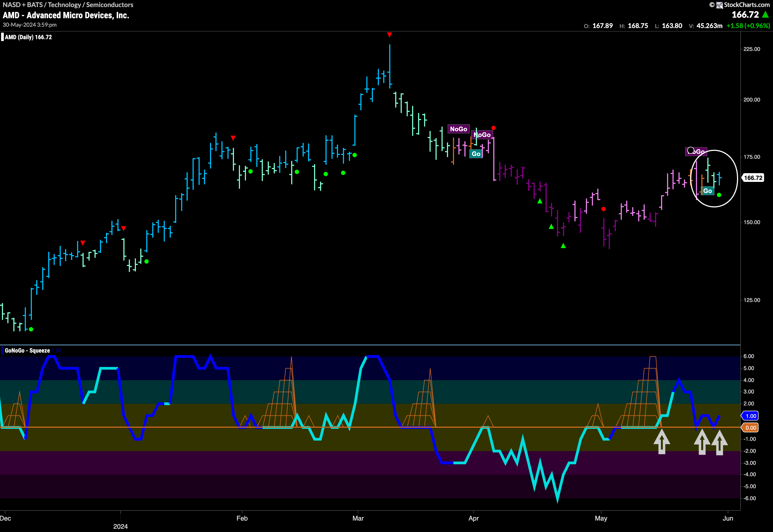Viewport: 773px width, 532px height.
Task: Click the green up arrow beside the 166.72 header price
Action: pos(766,15)
